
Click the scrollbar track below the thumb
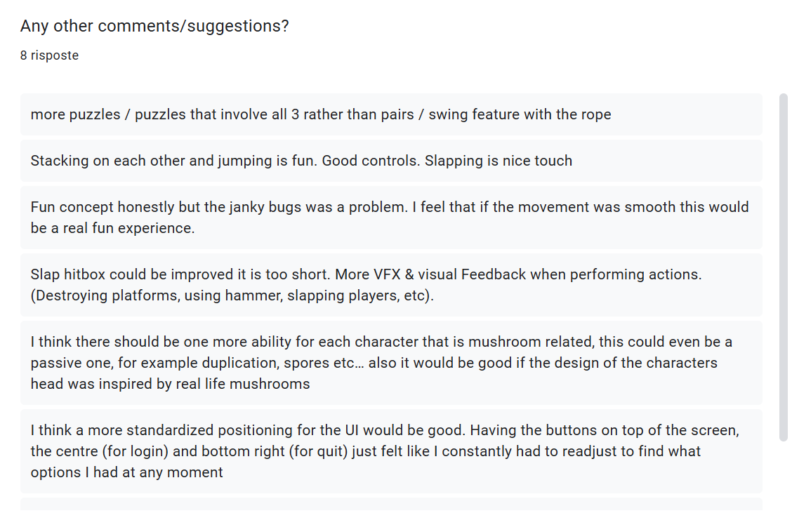click(784, 475)
